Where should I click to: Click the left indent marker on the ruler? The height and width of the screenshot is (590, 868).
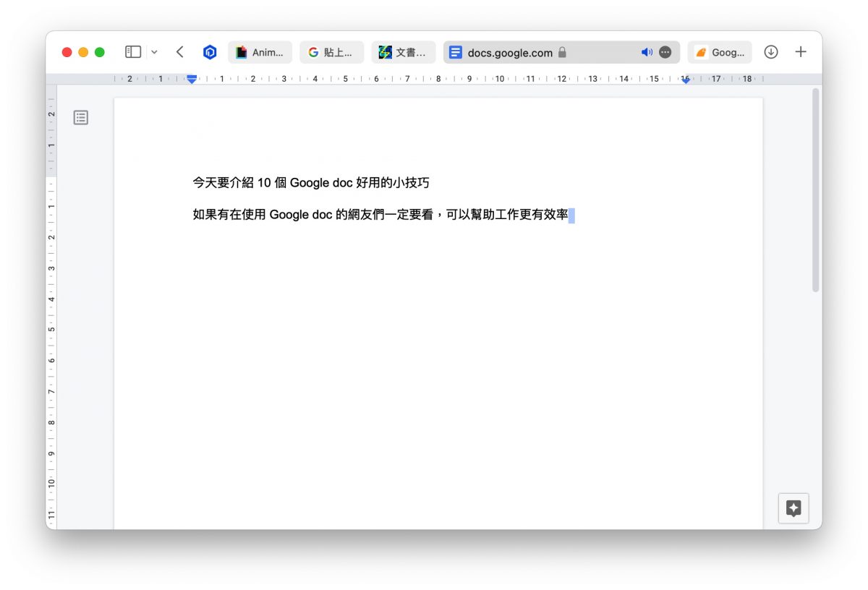(192, 79)
